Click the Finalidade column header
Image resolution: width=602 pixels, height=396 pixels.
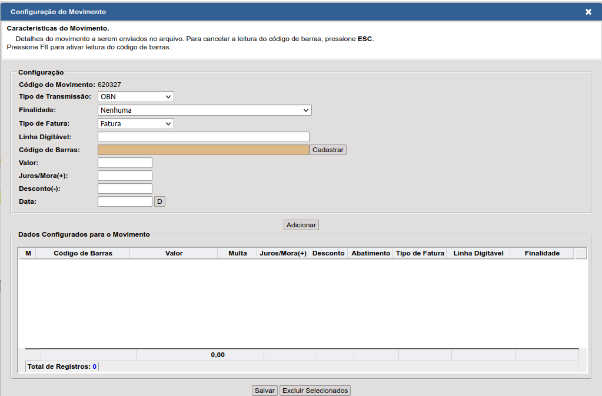542,253
